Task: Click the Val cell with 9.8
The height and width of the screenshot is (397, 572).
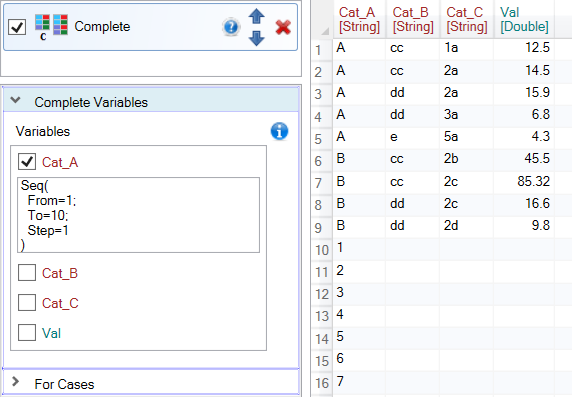Action: tap(524, 226)
